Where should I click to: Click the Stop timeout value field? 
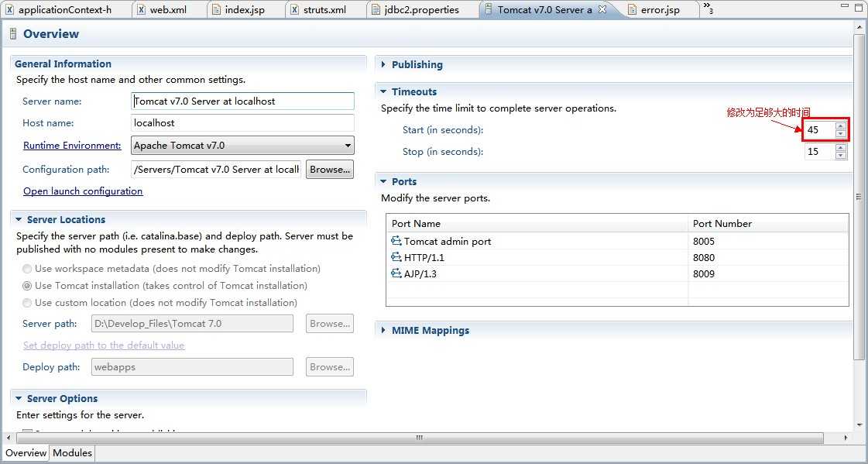tap(820, 152)
